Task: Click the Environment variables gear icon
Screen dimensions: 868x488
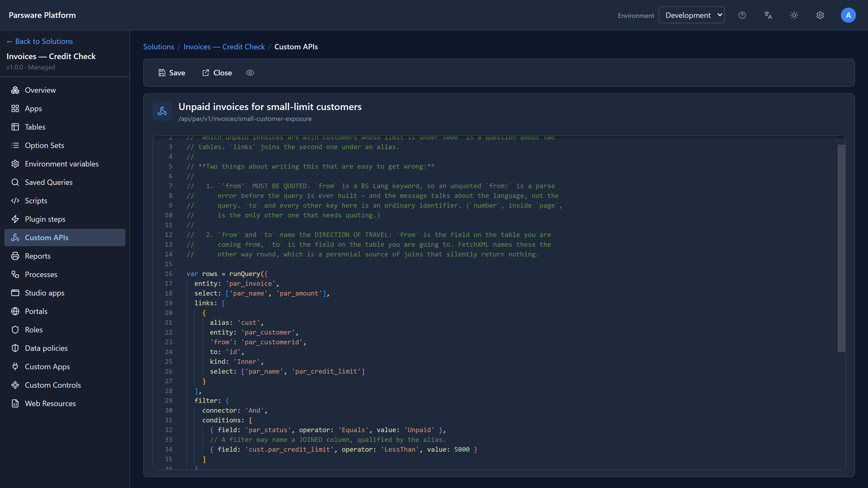Action: pyautogui.click(x=15, y=164)
